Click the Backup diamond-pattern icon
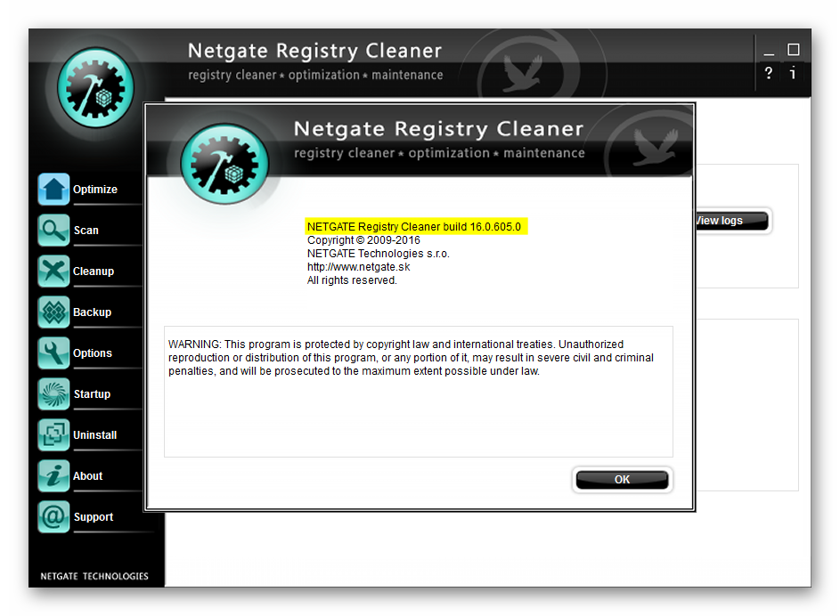Image resolution: width=840 pixels, height=616 pixels. (53, 312)
